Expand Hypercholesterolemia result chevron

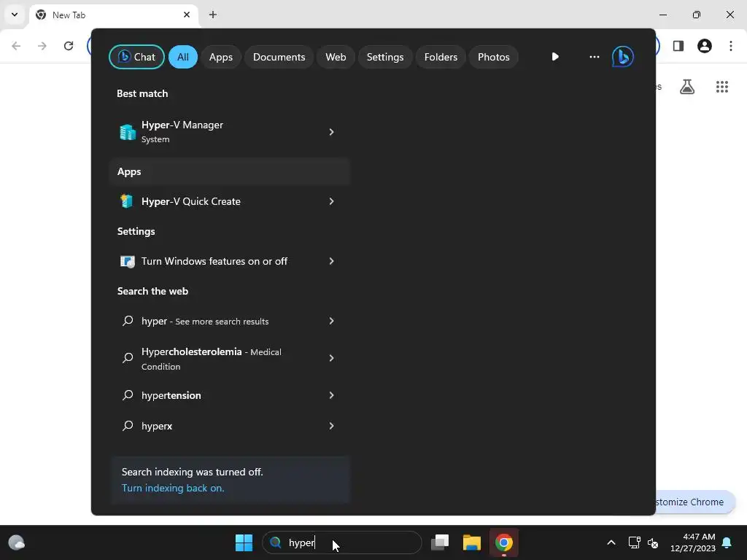pos(332,358)
